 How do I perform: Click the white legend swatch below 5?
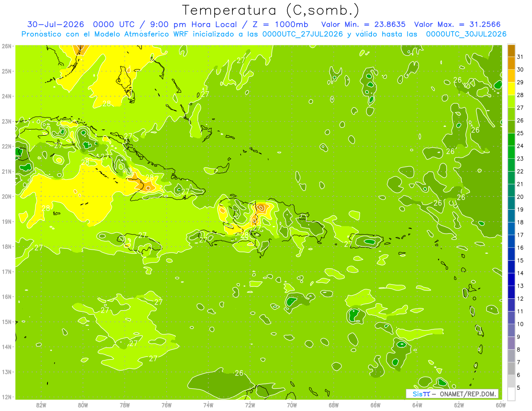[511, 394]
